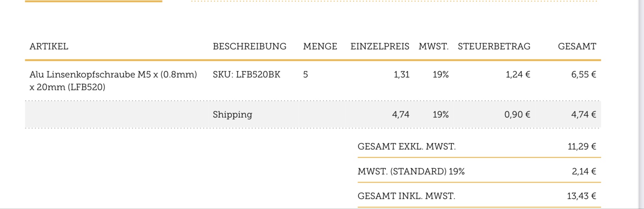The width and height of the screenshot is (644, 209).
Task: Click the ARTIKEL column header
Action: (x=49, y=46)
